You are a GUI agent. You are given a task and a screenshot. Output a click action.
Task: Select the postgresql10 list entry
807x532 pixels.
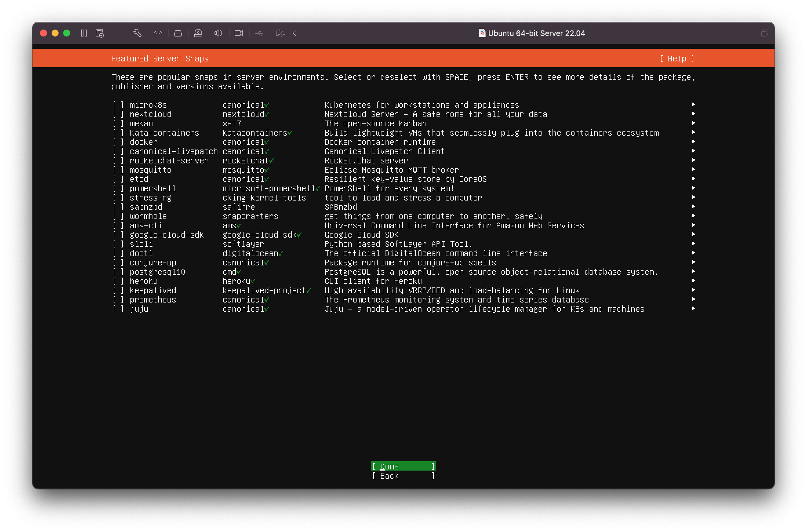pos(157,272)
